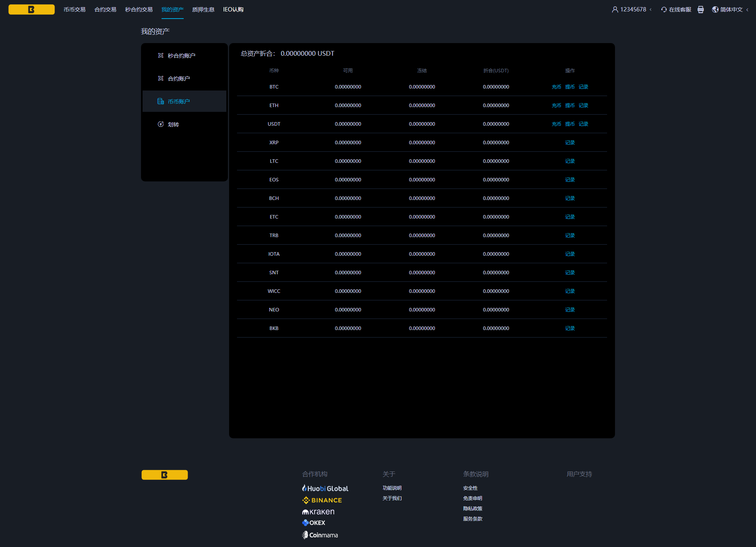Screen dimensions: 756x547
Task: Click 提币 in the BTC row
Action: [570, 87]
